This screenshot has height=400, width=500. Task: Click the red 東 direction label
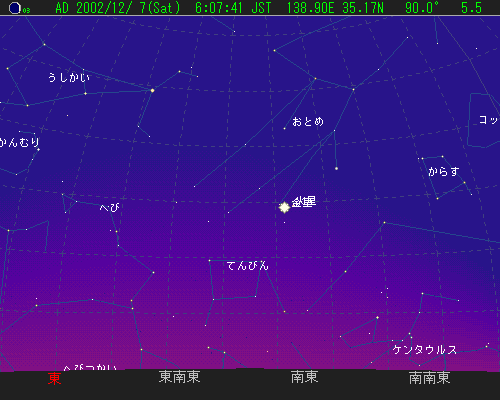pos(54,378)
